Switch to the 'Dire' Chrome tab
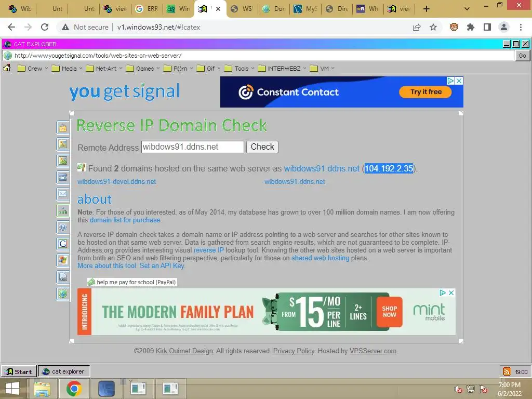Screen dimensions: 532x399 337,9
